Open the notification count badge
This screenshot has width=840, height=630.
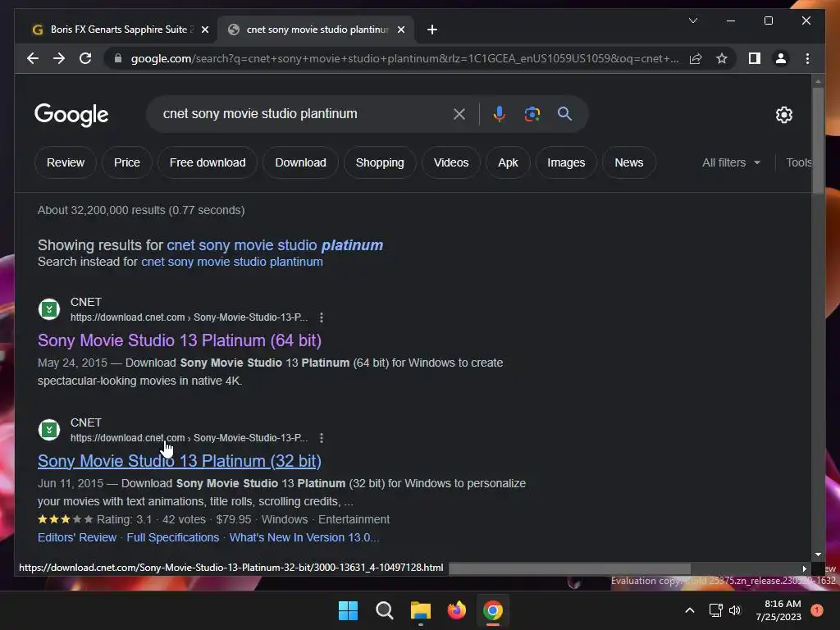(x=817, y=610)
